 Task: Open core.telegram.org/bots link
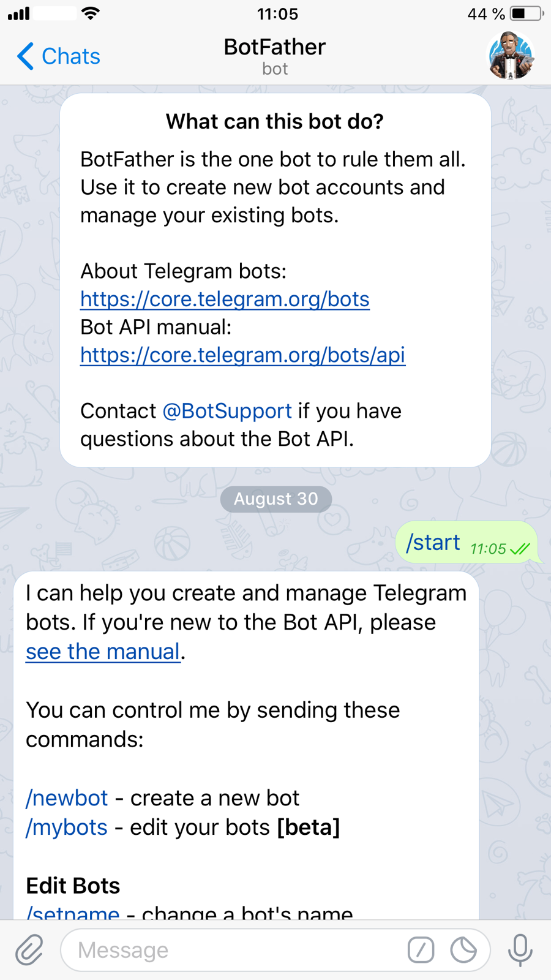click(225, 299)
